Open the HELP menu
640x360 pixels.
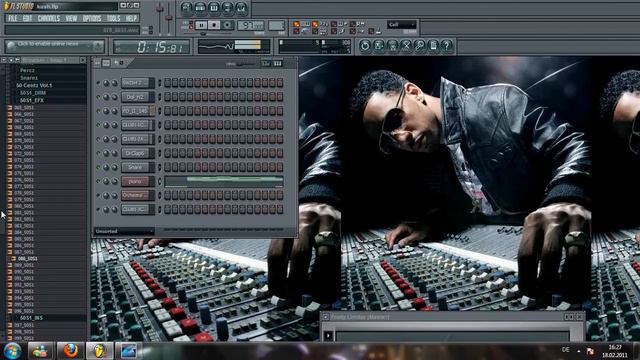[131, 18]
